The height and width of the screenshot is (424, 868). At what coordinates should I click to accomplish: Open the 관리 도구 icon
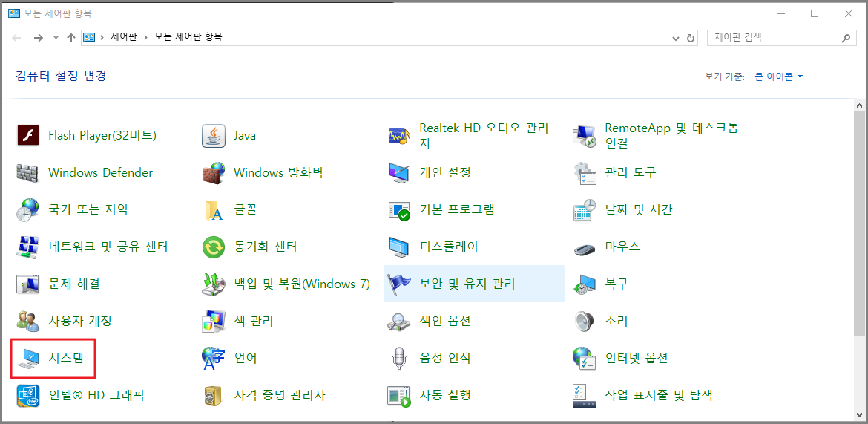(584, 172)
